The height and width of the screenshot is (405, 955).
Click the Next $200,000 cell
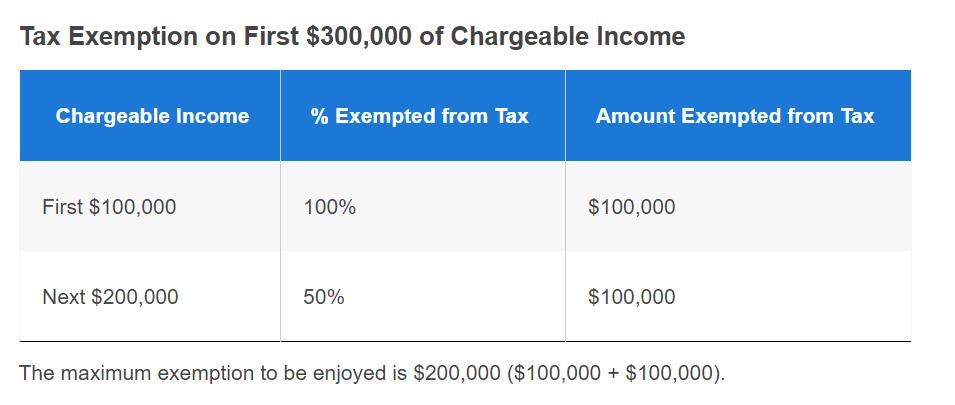(x=110, y=297)
